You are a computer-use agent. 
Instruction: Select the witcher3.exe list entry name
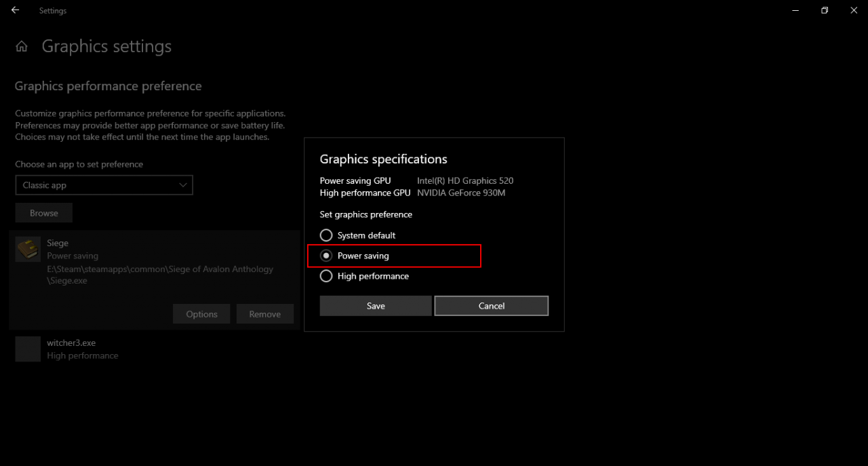71,343
